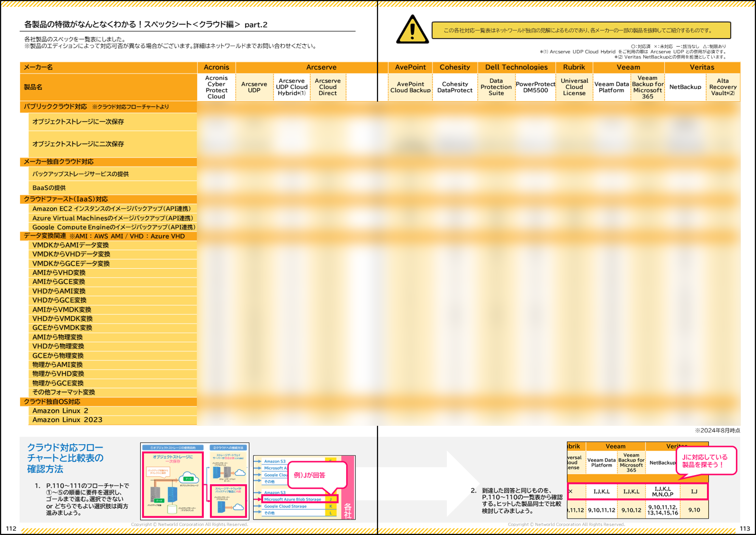Click the パブリッククラウド対応 section header
Screen dimensions: 756x535
point(108,107)
